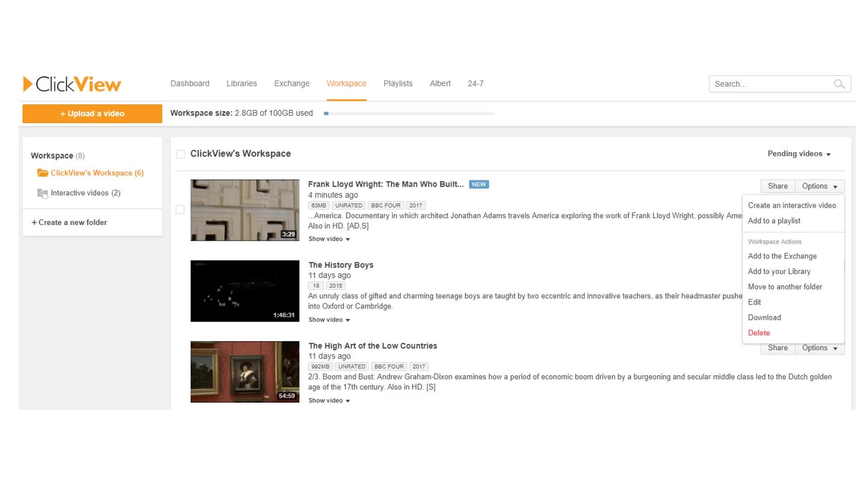The width and height of the screenshot is (868, 488).
Task: Select Add to your Library
Action: pos(779,272)
